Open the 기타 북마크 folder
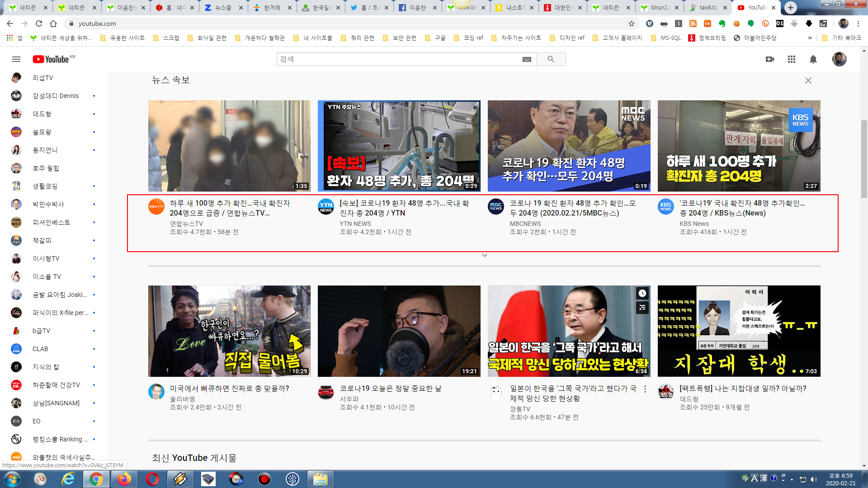The width and height of the screenshot is (868, 488). (x=842, y=38)
